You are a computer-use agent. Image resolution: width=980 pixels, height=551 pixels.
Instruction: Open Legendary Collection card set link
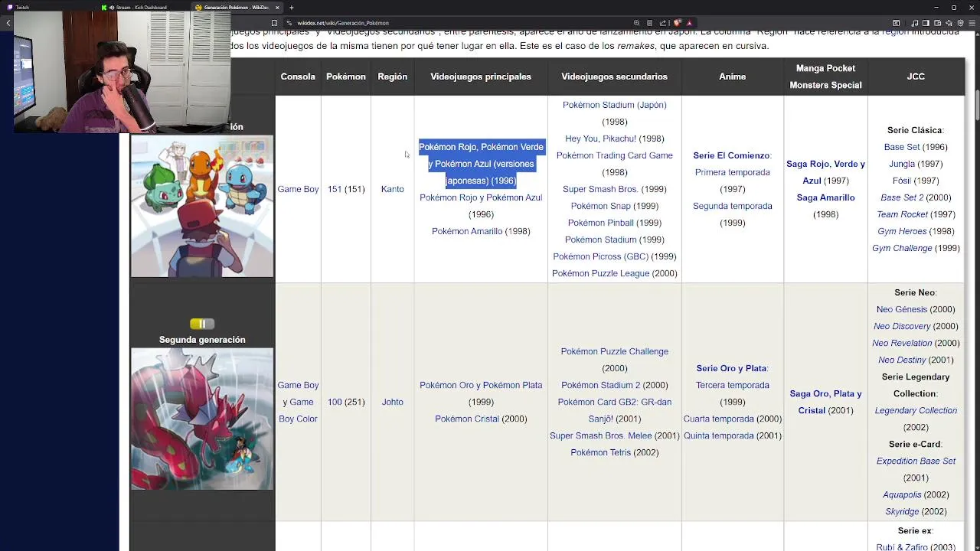(x=916, y=410)
